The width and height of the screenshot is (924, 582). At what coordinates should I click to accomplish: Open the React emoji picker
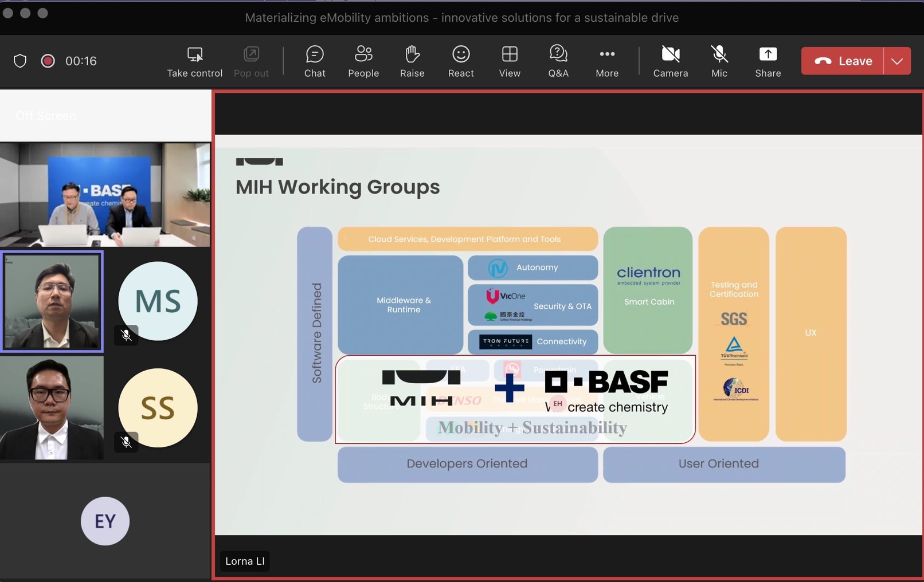[461, 61]
